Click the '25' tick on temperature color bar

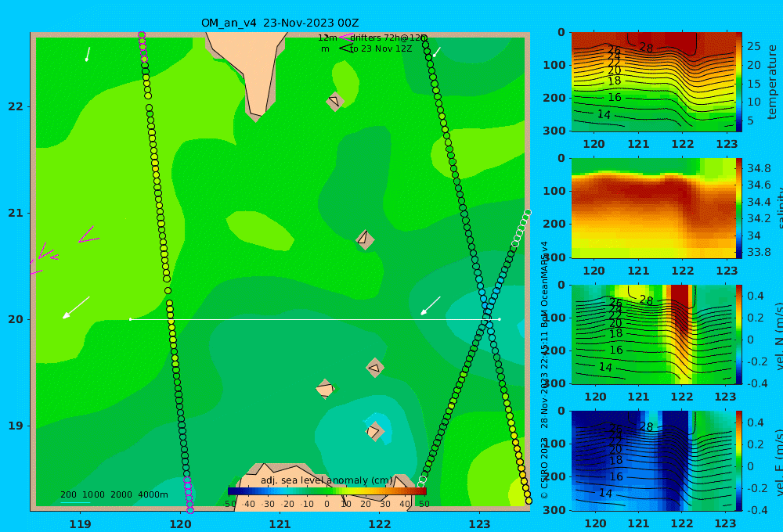754,46
